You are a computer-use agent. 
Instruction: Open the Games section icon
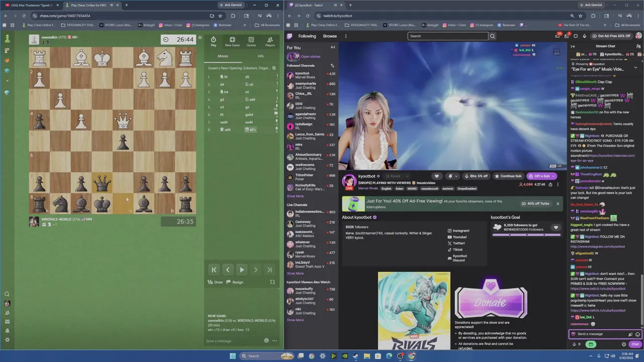pyautogui.click(x=251, y=41)
